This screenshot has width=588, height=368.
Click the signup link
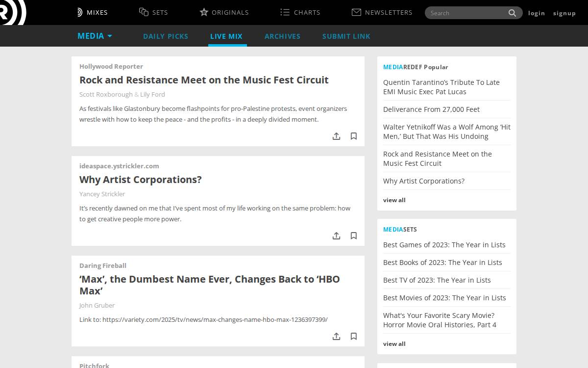(564, 13)
